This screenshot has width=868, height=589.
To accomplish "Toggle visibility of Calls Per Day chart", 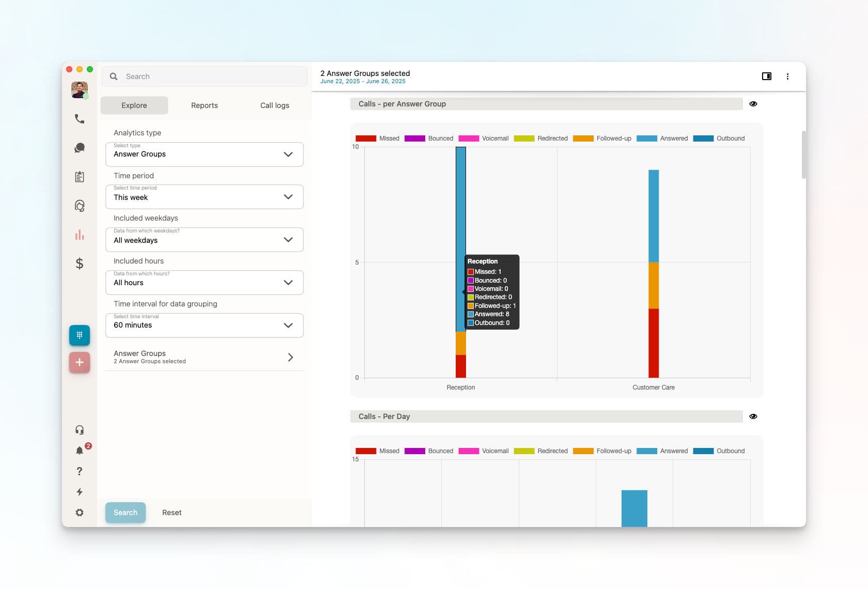I will pyautogui.click(x=753, y=416).
